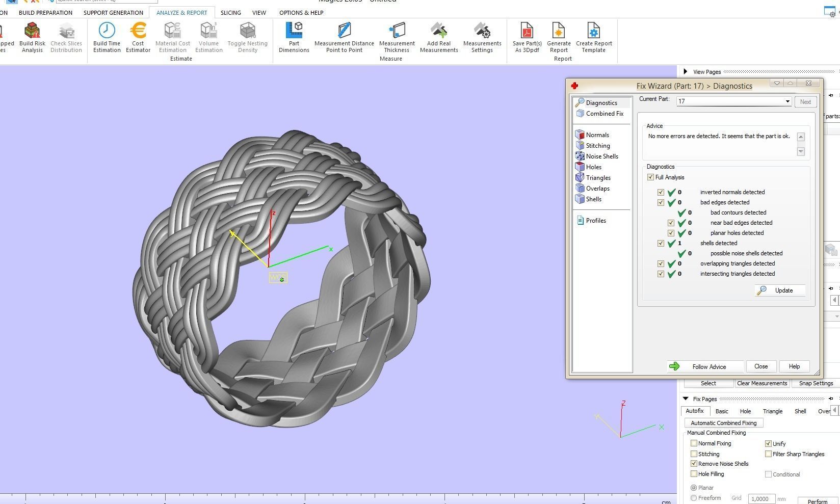Open Measurement Thickness tool

[x=397, y=37]
